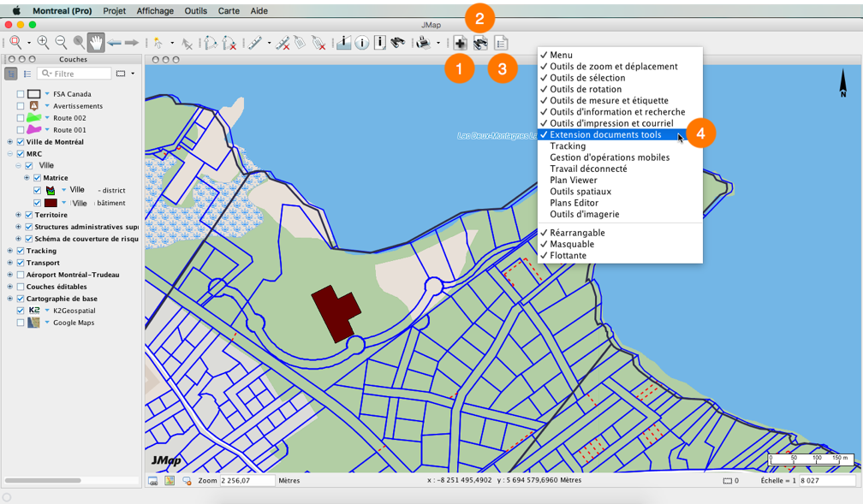Expand the Transport layer group
The image size is (863, 504).
coord(9,263)
